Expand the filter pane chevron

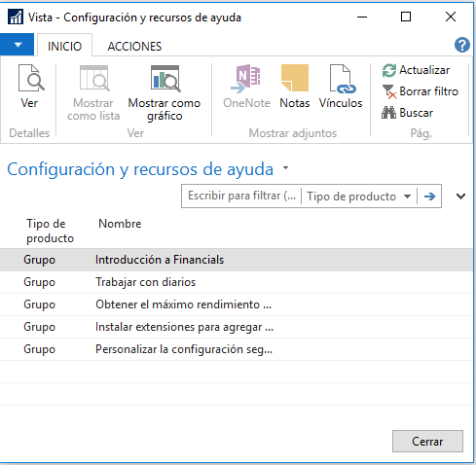point(460,197)
